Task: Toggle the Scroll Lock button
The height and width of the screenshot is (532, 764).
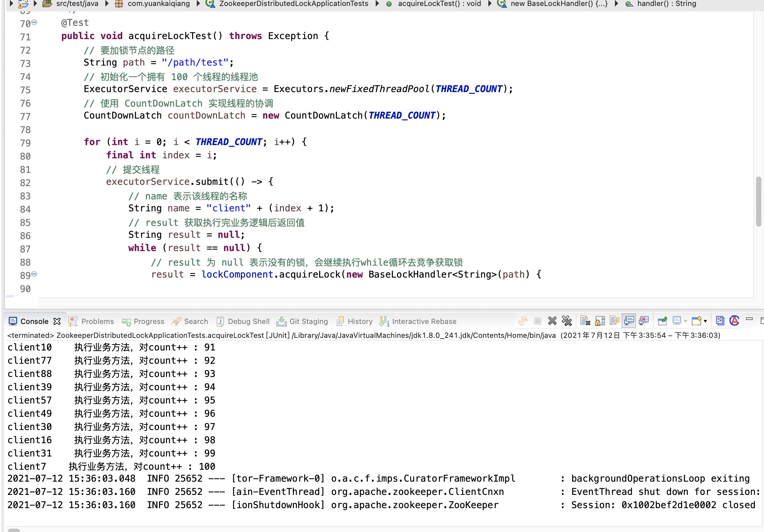Action: (x=600, y=321)
